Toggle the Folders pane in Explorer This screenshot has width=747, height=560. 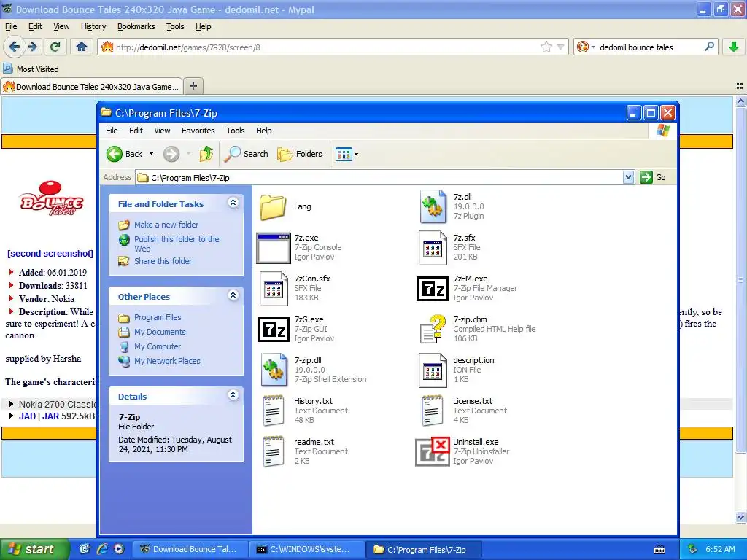300,154
